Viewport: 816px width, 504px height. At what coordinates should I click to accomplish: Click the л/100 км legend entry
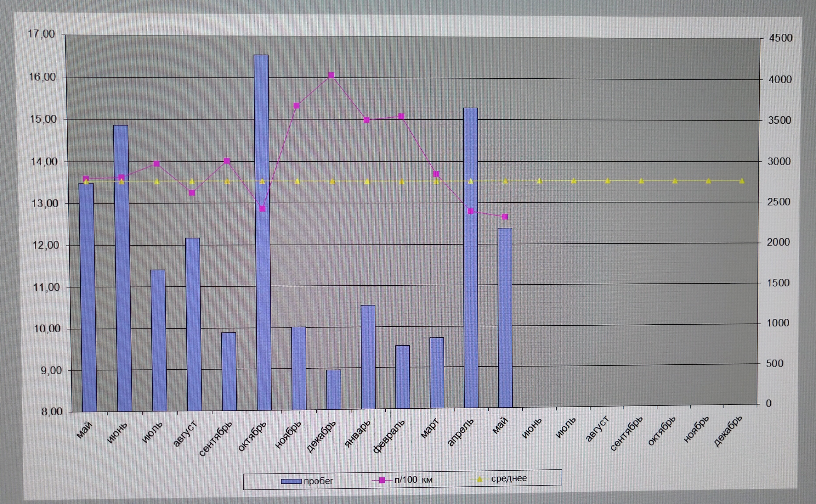point(413,480)
